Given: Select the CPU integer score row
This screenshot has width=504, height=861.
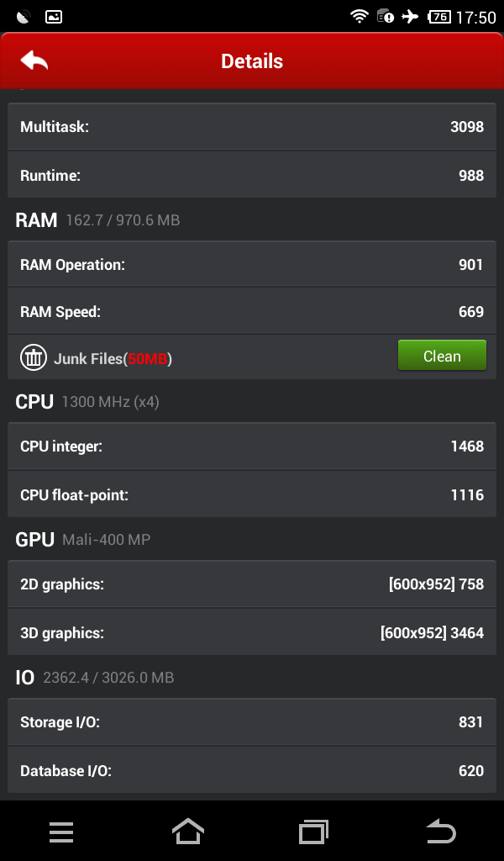Looking at the screenshot, I should pos(252,446).
